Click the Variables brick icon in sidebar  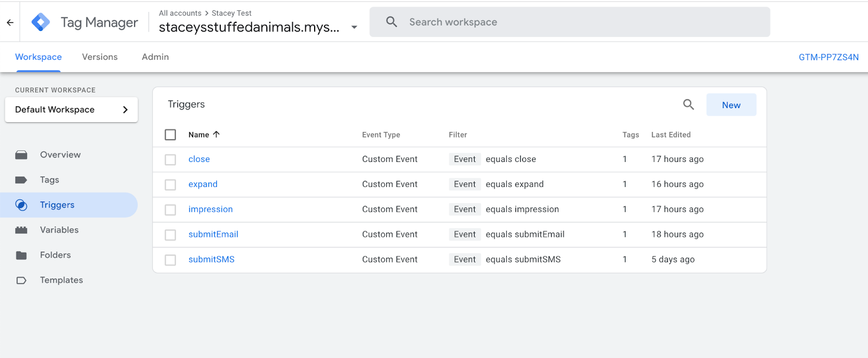(x=21, y=230)
